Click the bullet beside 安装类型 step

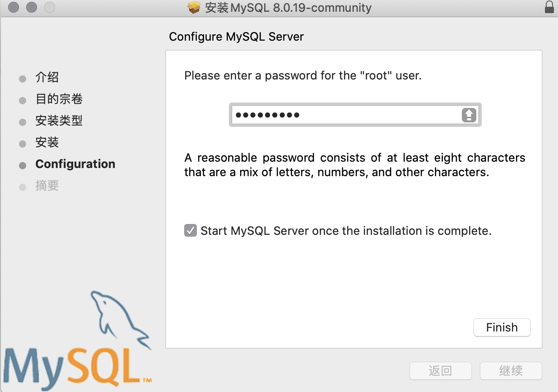click(x=23, y=122)
